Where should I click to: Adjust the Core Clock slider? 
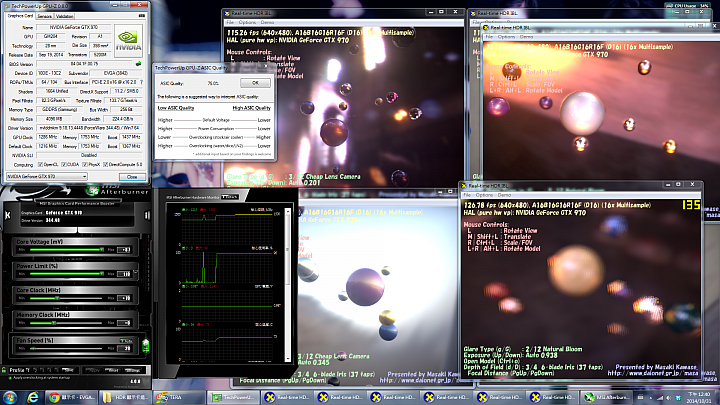[66, 298]
